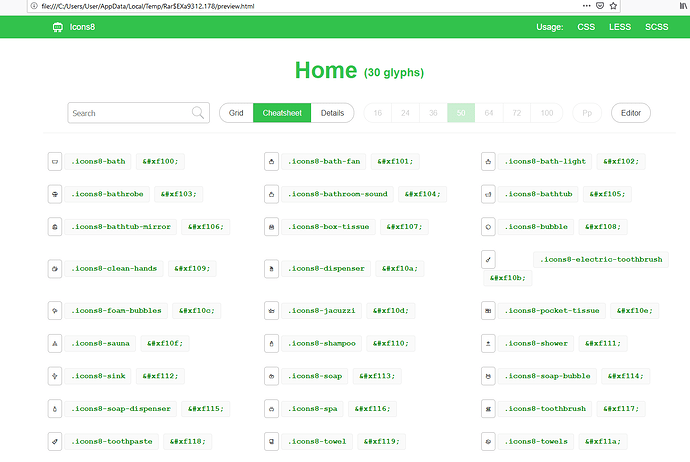Click the icons8-bath glyph icon
This screenshot has height=462, width=690.
point(55,162)
